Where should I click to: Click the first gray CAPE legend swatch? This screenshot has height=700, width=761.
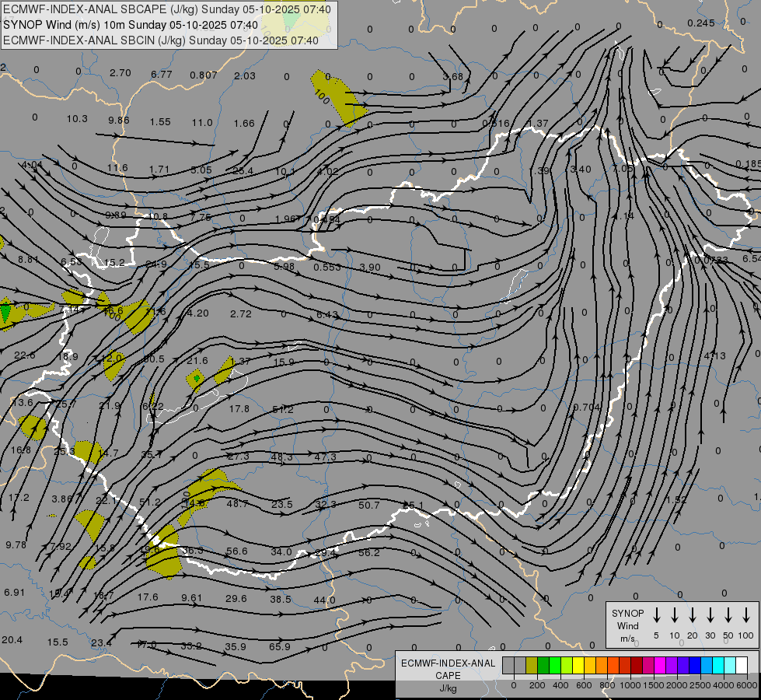coord(508,665)
